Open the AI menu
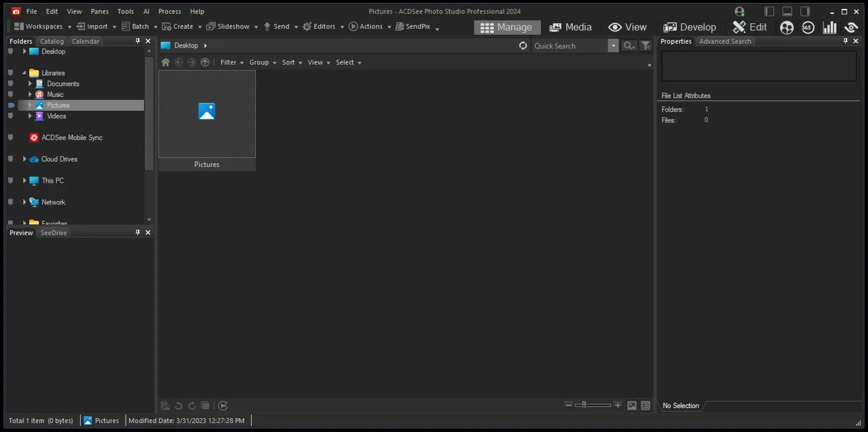This screenshot has height=432, width=868. [x=146, y=11]
